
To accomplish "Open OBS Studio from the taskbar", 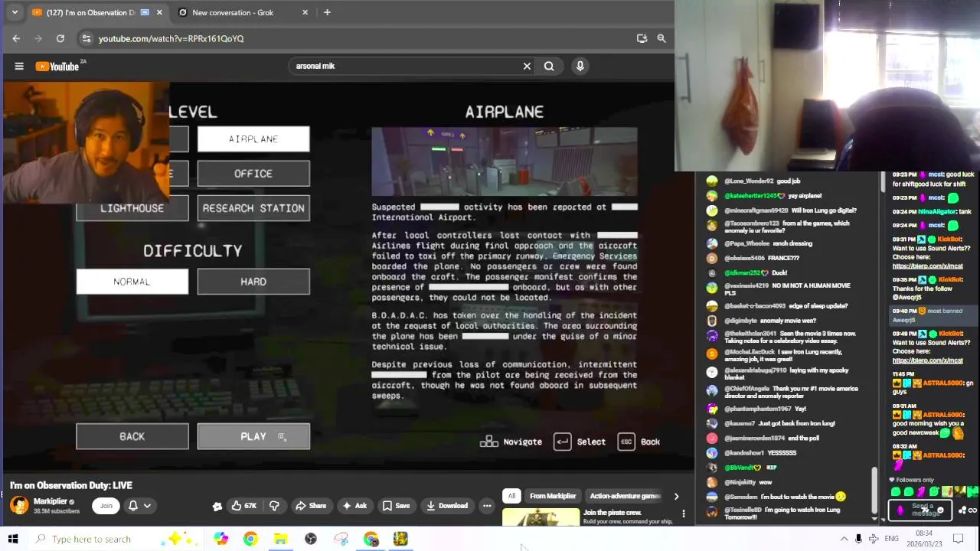I will tap(311, 539).
